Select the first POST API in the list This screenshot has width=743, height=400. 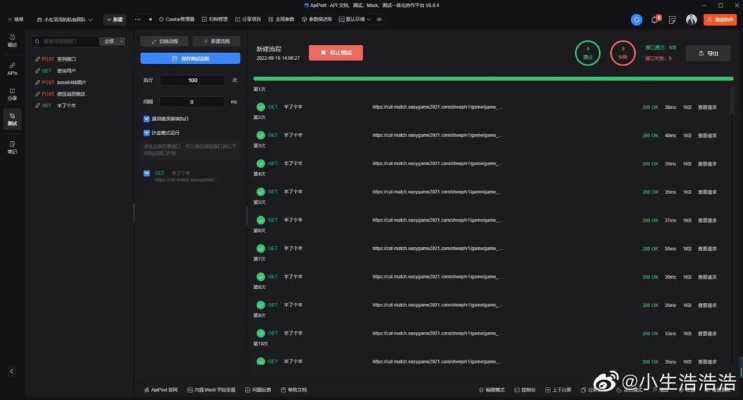(55, 59)
